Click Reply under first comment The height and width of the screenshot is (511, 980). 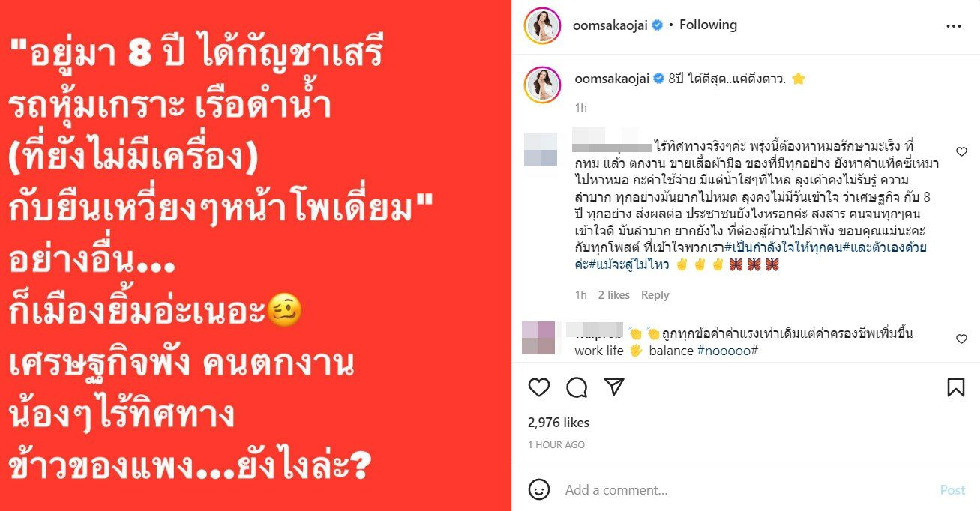tap(655, 295)
